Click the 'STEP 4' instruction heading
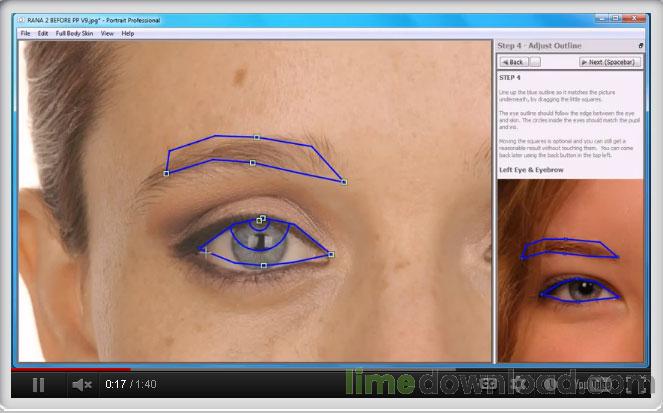663x413 pixels. pos(510,78)
